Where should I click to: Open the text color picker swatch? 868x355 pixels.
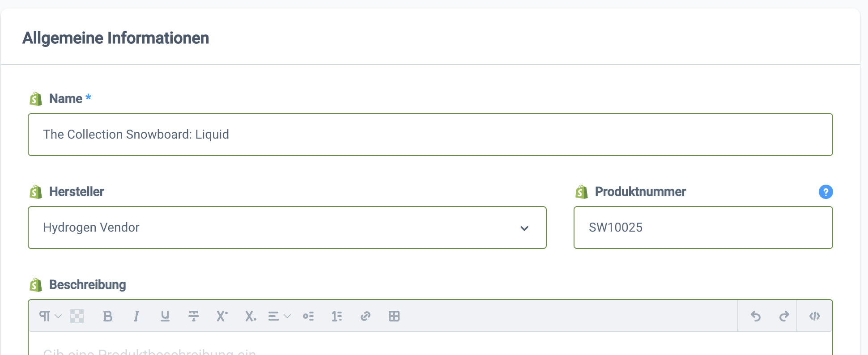77,316
